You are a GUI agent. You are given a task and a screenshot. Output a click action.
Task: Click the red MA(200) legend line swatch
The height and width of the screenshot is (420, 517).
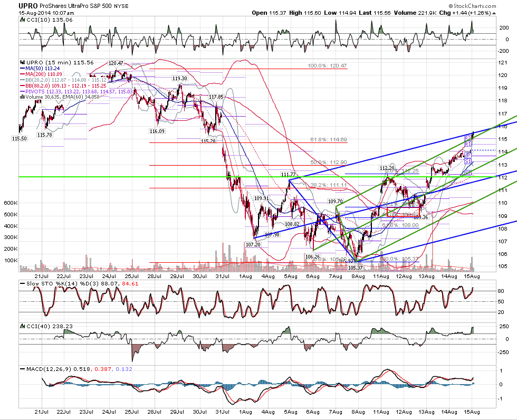point(22,74)
